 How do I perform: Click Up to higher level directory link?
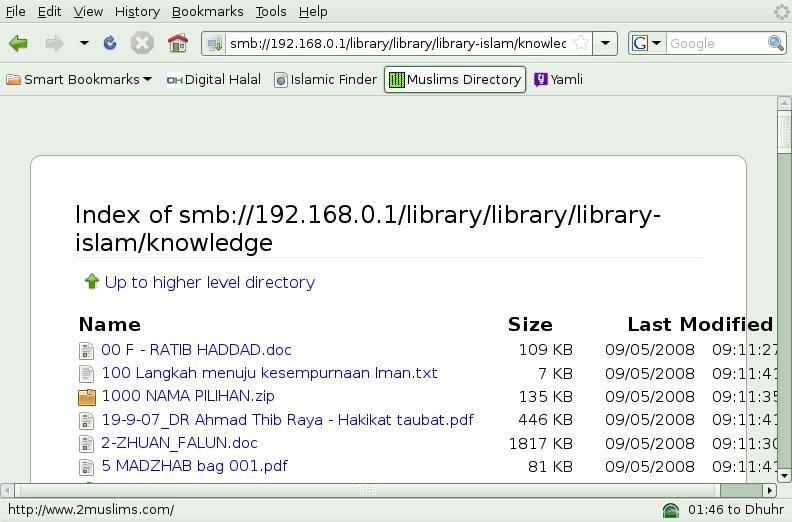tap(210, 282)
